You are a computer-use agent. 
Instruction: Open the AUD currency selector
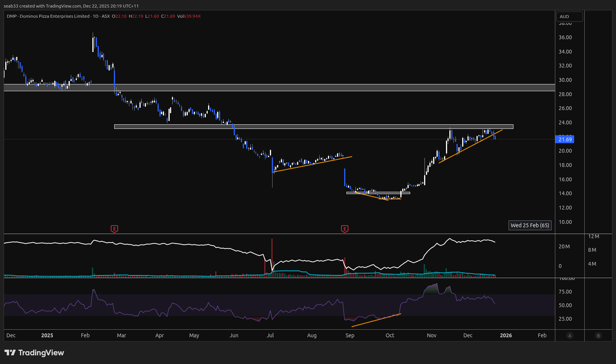569,17
